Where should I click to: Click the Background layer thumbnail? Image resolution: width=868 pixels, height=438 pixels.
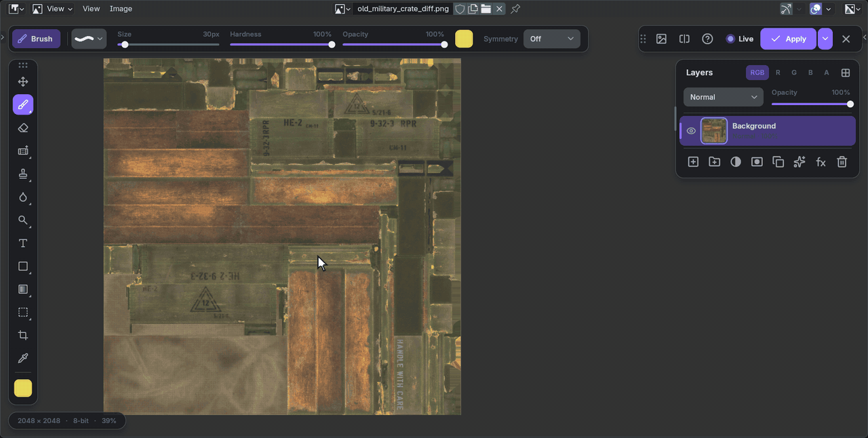coord(714,131)
